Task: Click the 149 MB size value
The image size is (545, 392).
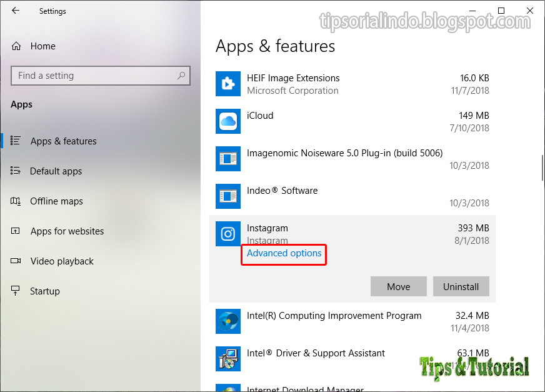Action: (474, 116)
